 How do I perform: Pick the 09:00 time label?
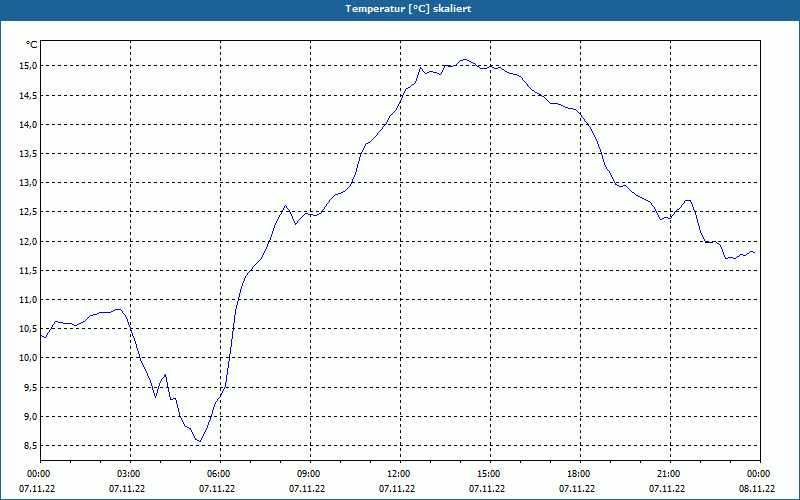click(310, 474)
